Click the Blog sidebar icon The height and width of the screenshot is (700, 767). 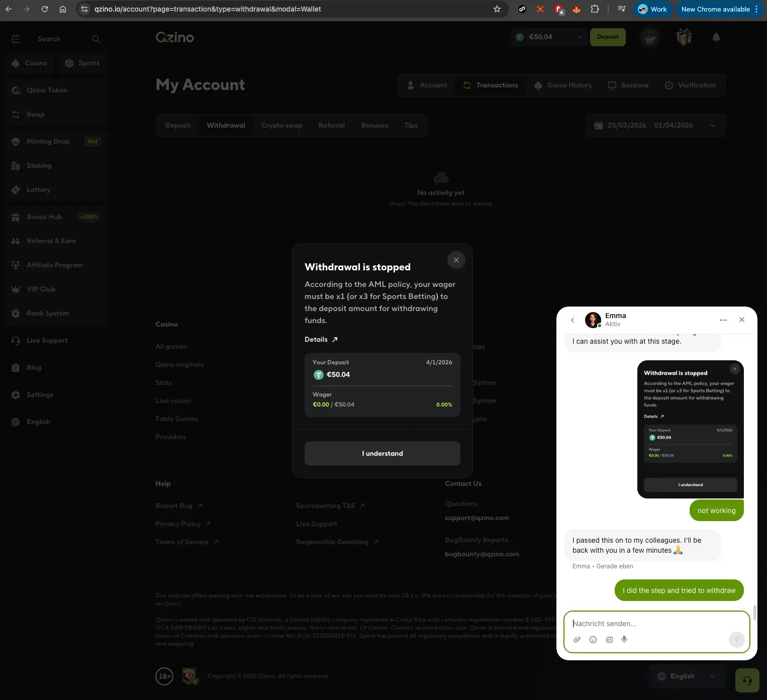(x=16, y=368)
